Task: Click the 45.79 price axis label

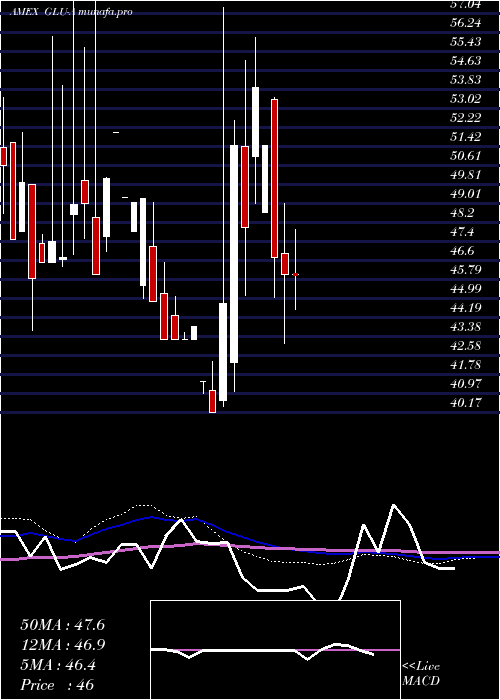Action: 465,270
